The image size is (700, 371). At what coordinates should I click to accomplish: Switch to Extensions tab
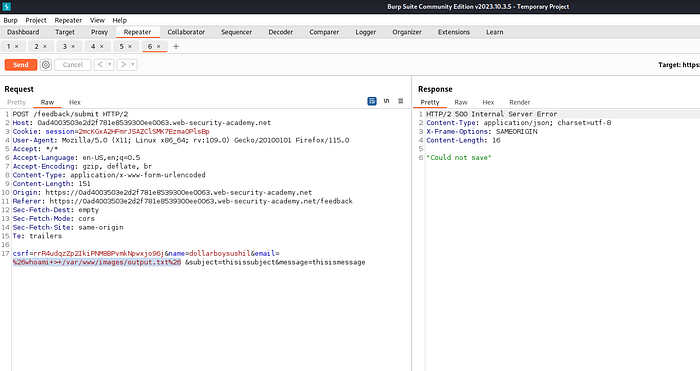[454, 32]
